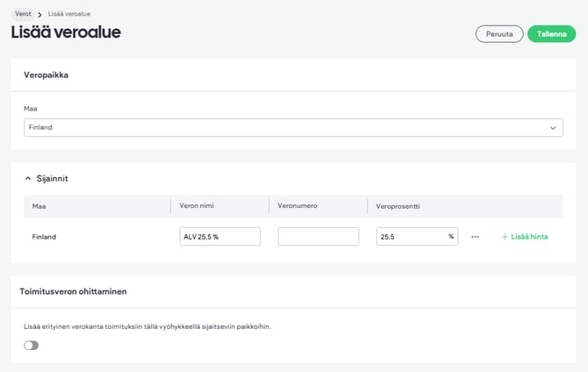Open the Maa country dropdown showing Finland

coord(293,127)
